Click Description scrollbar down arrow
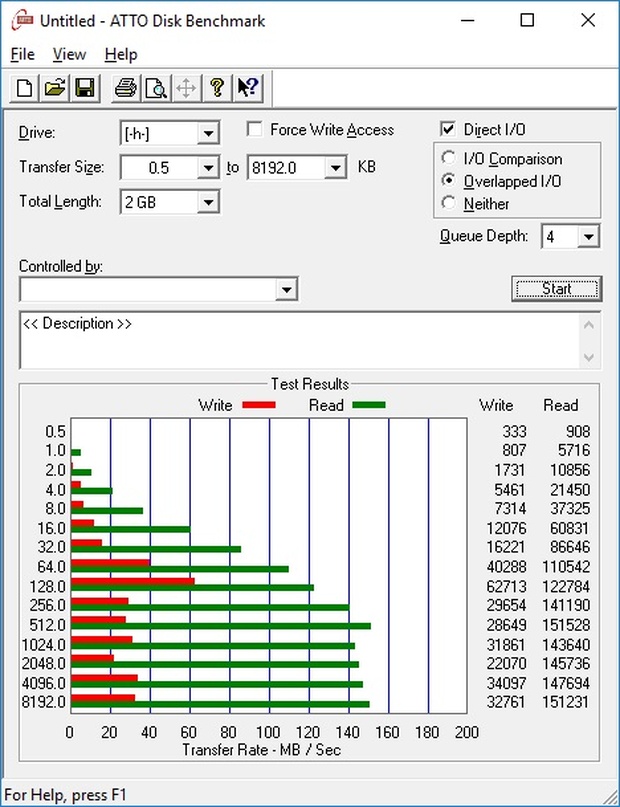Viewport: 620px width, 807px height. pyautogui.click(x=590, y=357)
